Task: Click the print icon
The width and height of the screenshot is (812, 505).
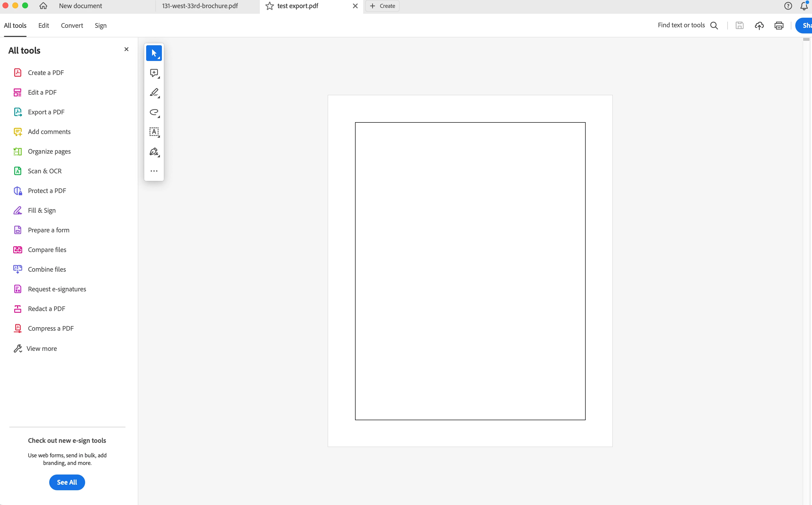Action: (x=779, y=25)
